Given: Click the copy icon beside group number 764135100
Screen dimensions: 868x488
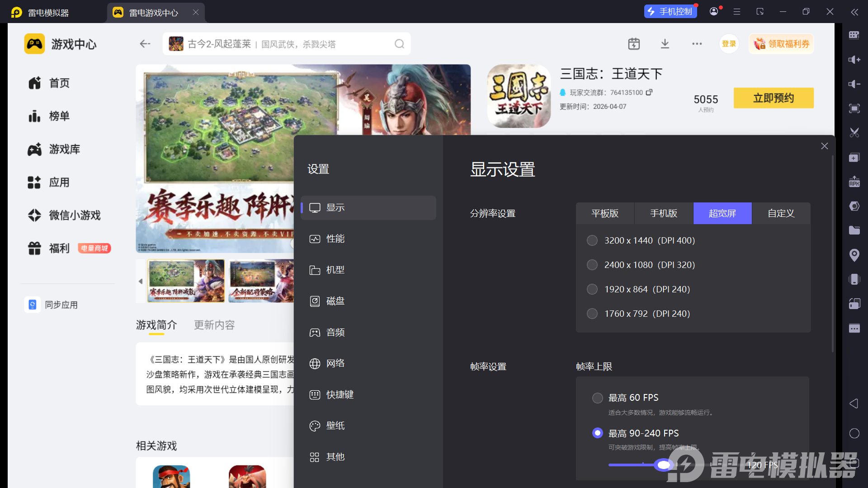Looking at the screenshot, I should pyautogui.click(x=649, y=92).
